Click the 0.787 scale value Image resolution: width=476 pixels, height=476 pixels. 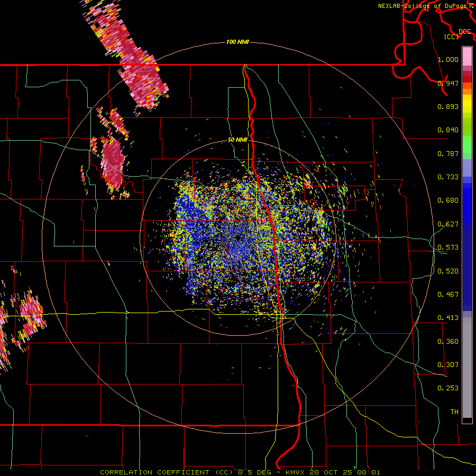[448, 153]
